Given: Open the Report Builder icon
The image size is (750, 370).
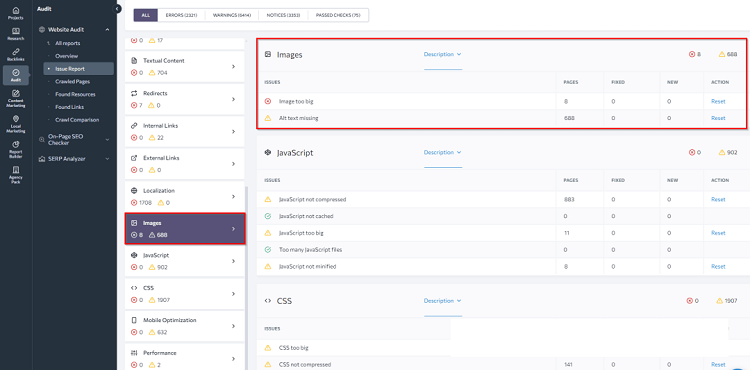Looking at the screenshot, I should (x=16, y=149).
